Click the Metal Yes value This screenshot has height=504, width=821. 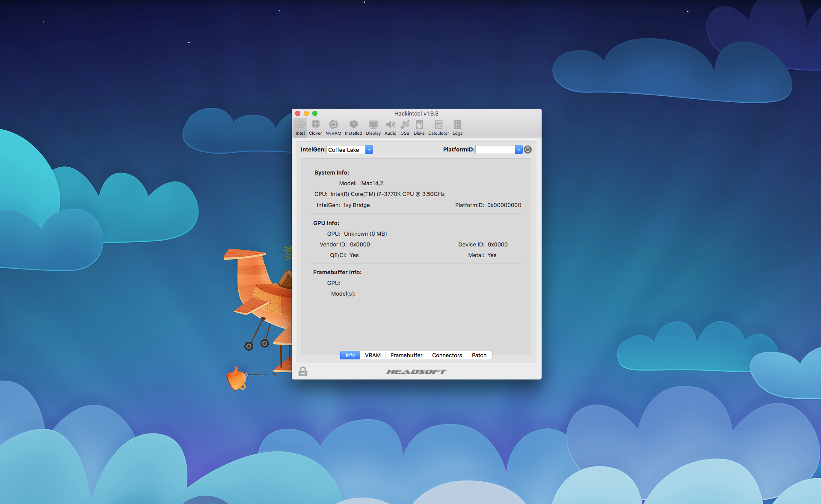point(492,255)
